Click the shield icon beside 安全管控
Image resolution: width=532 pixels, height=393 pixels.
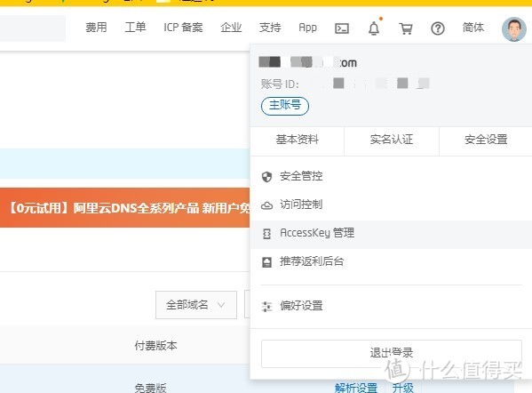[x=266, y=177]
